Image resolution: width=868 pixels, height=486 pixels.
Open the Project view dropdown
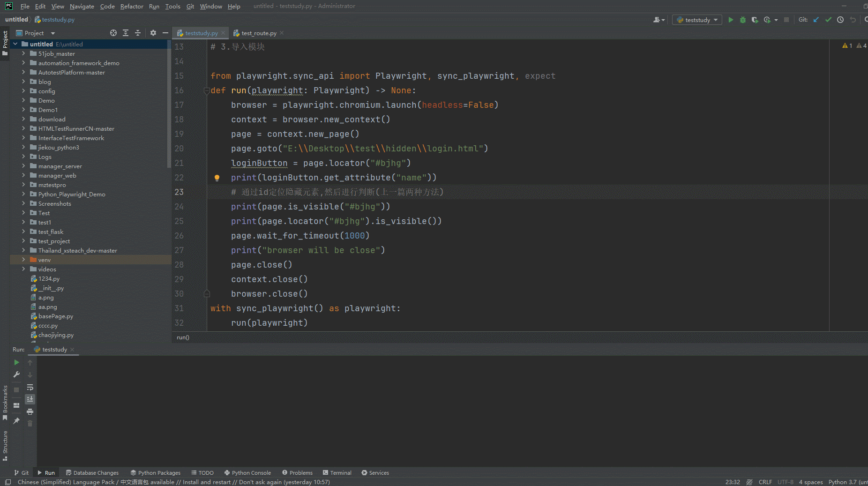[x=53, y=33]
